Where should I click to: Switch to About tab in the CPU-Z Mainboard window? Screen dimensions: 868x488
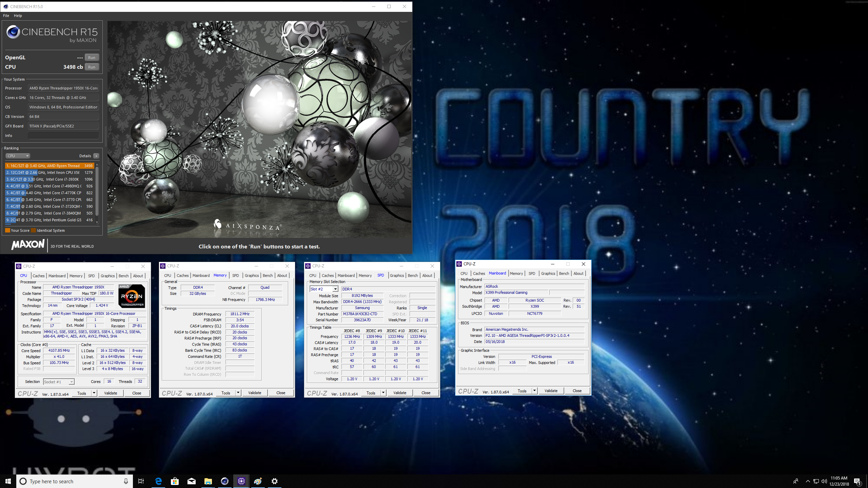[578, 273]
